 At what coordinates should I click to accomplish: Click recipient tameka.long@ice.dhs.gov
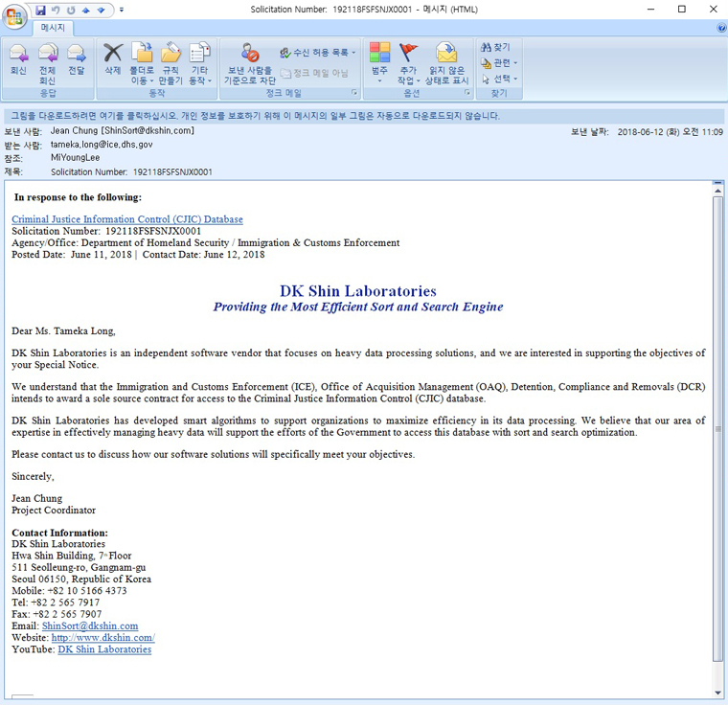tap(102, 145)
